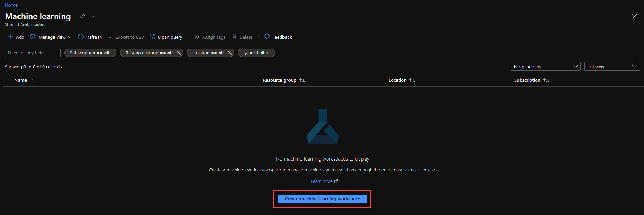Click the Delete trash toolbar item
Screen dimensions: 644x215
(x=242, y=37)
